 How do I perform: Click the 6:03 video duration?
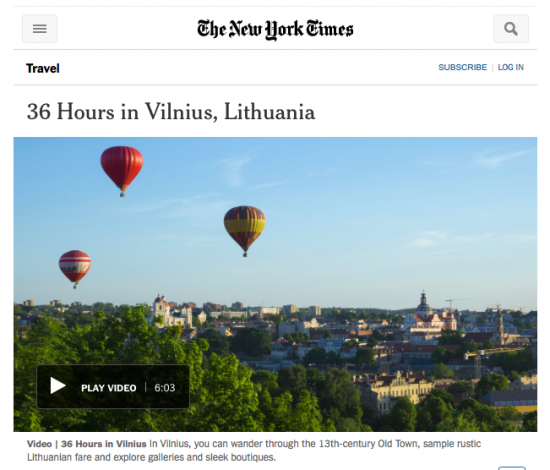click(x=165, y=388)
